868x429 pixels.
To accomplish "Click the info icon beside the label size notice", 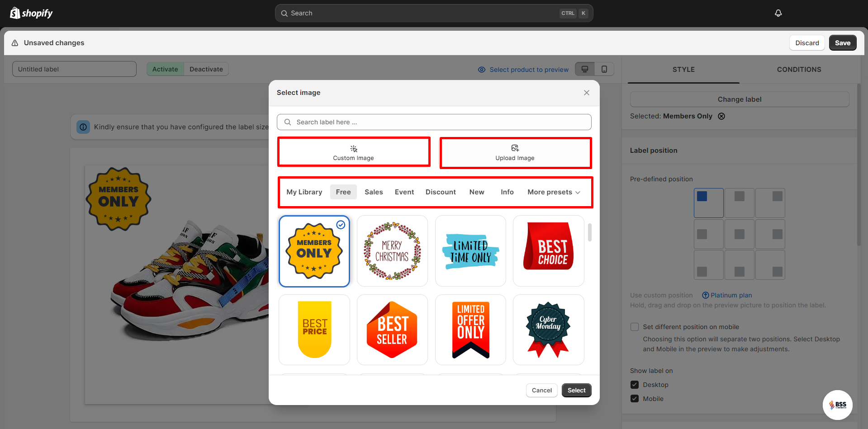I will pos(83,127).
